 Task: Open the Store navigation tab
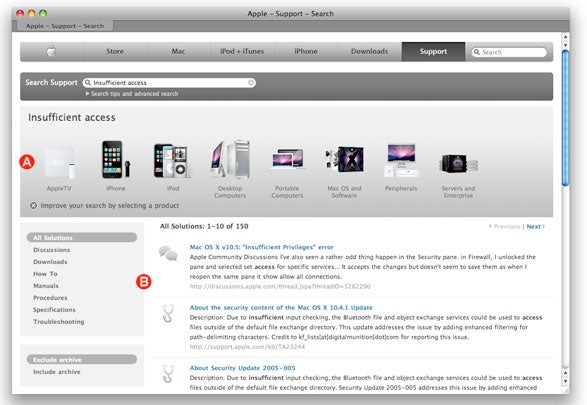pos(115,51)
